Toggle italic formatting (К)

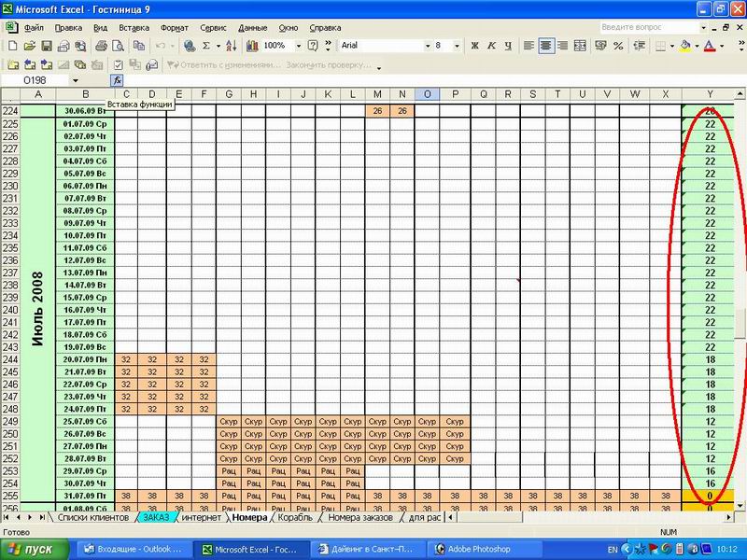[491, 46]
